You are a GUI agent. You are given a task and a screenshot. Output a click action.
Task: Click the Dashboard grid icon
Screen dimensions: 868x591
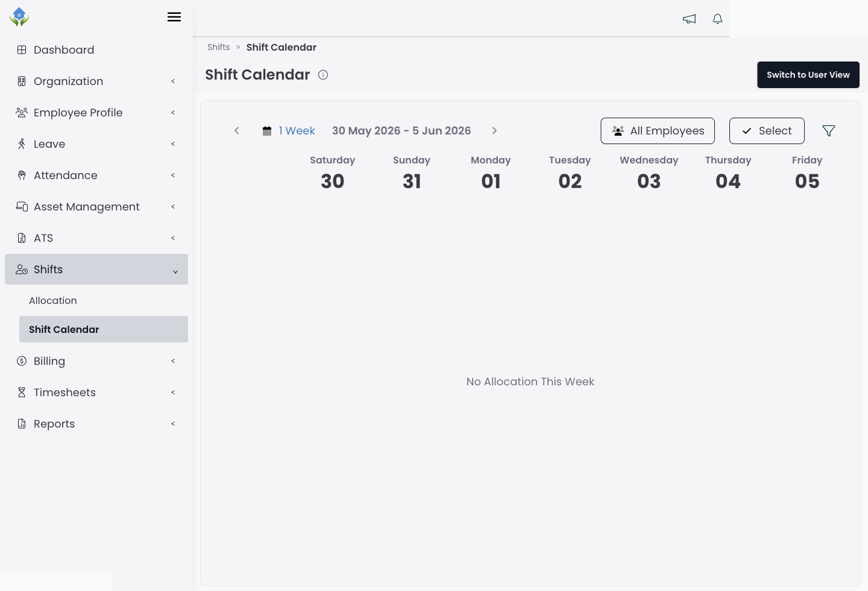pos(22,50)
